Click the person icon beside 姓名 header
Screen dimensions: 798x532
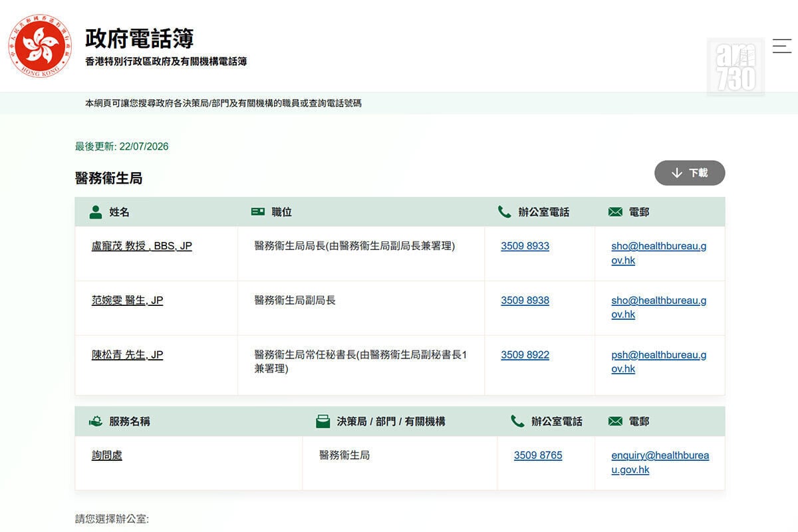96,211
